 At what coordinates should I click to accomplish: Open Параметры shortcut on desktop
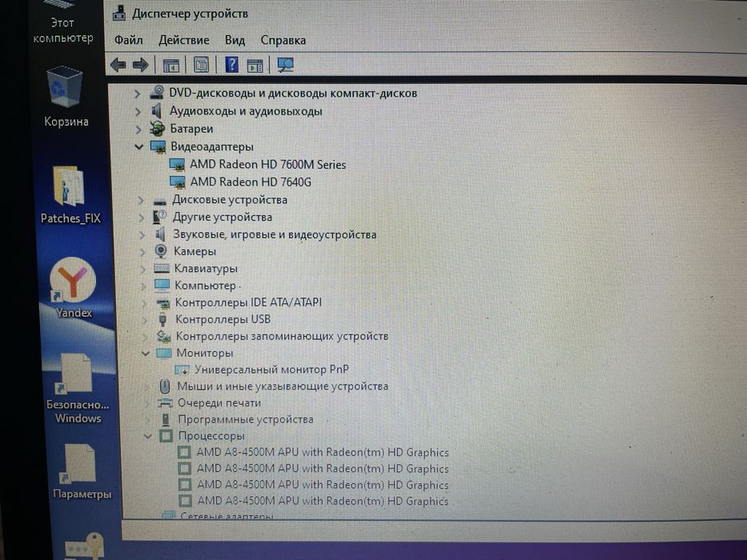coord(82,471)
